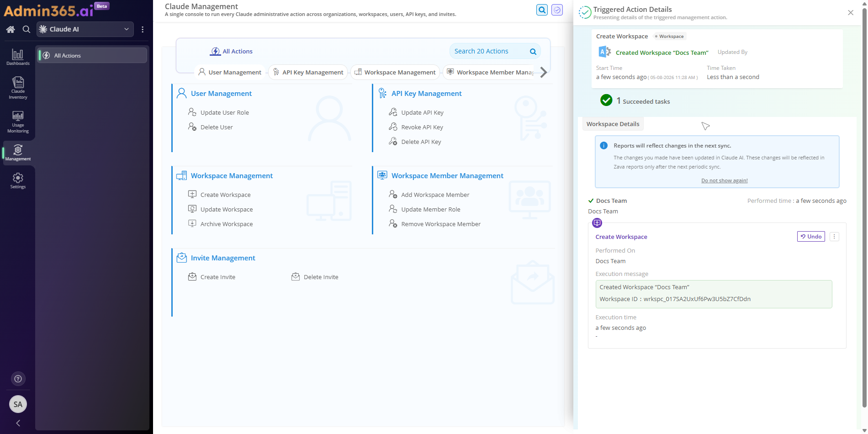Click the header search icon button
Image resolution: width=868 pixels, height=434 pixels.
pyautogui.click(x=542, y=10)
